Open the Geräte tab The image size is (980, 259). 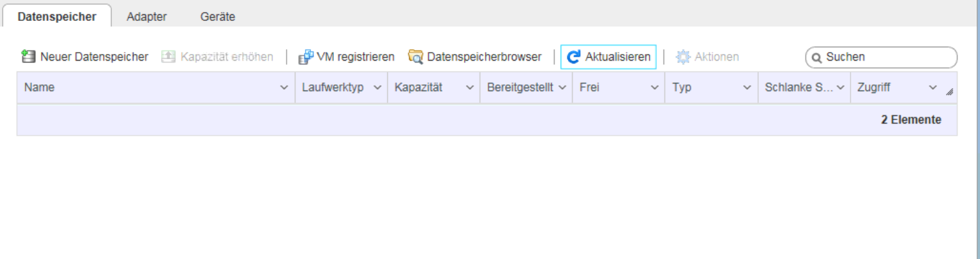[x=218, y=17]
